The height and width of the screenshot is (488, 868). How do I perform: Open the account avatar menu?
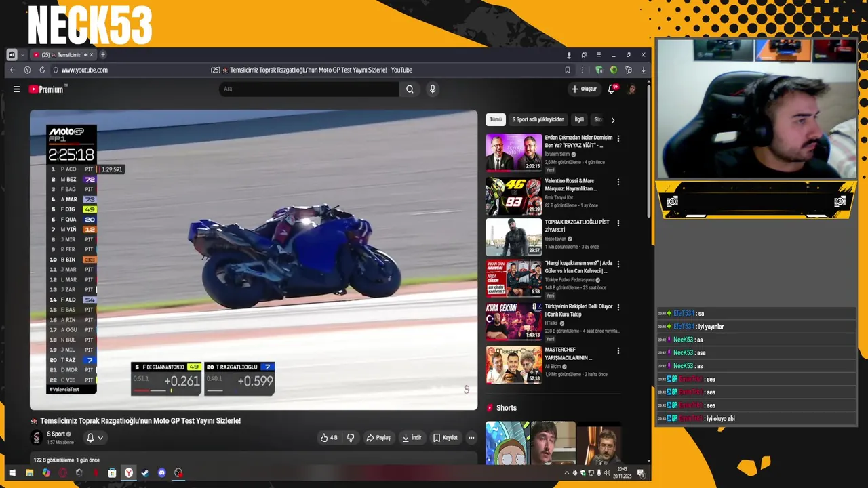[x=631, y=89]
